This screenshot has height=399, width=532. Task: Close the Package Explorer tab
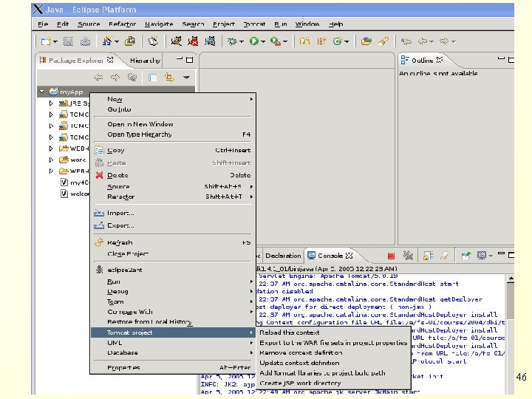[110, 60]
